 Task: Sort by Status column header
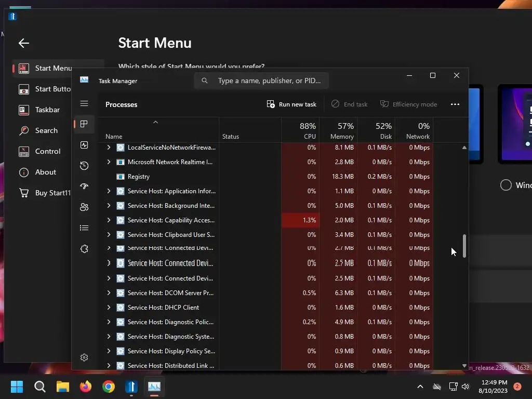250,130
